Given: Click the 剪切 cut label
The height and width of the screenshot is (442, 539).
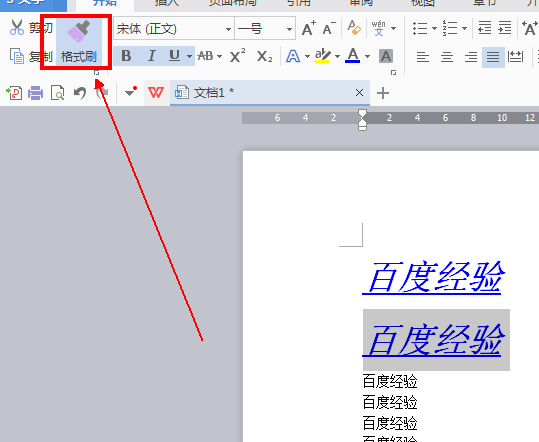Looking at the screenshot, I should [x=41, y=27].
